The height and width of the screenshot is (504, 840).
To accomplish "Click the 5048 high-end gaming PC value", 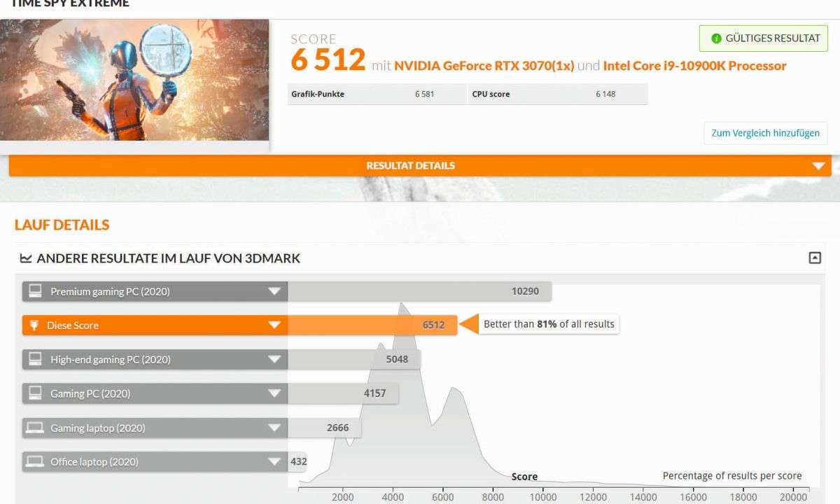I will (x=397, y=359).
